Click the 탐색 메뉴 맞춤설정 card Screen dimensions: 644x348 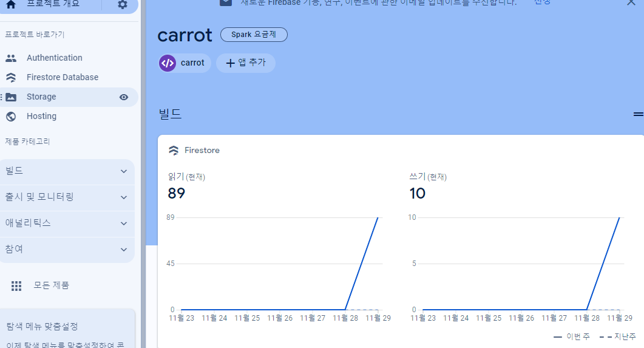(67, 329)
